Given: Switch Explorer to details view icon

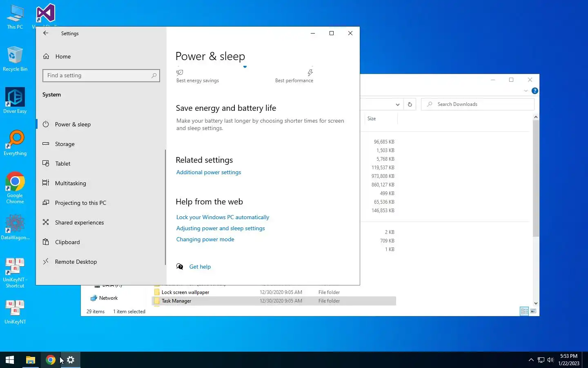Looking at the screenshot, I should click(525, 311).
